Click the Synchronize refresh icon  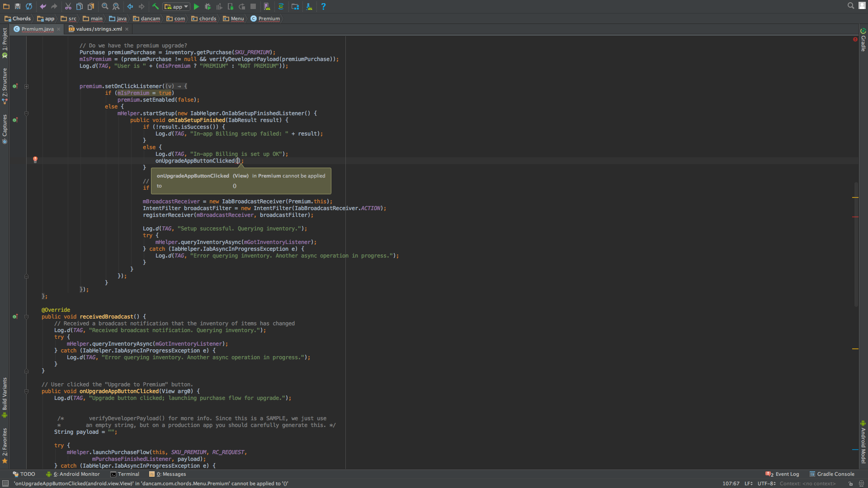tap(29, 6)
